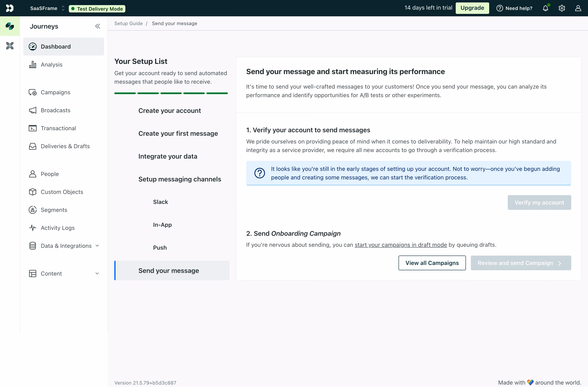Open Campaigns from sidebar
This screenshot has height=387, width=588.
point(63,92)
